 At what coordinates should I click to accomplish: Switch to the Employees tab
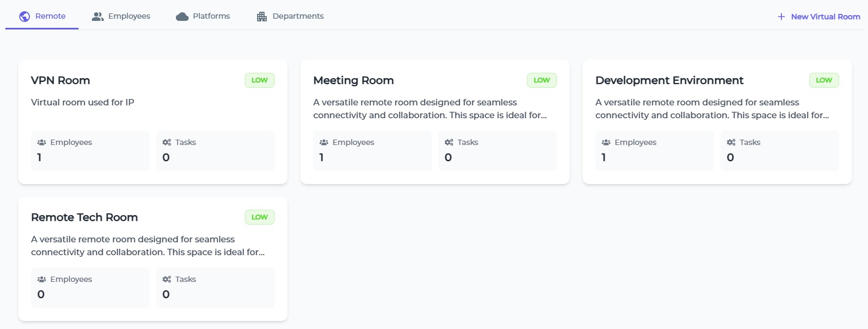[x=129, y=16]
